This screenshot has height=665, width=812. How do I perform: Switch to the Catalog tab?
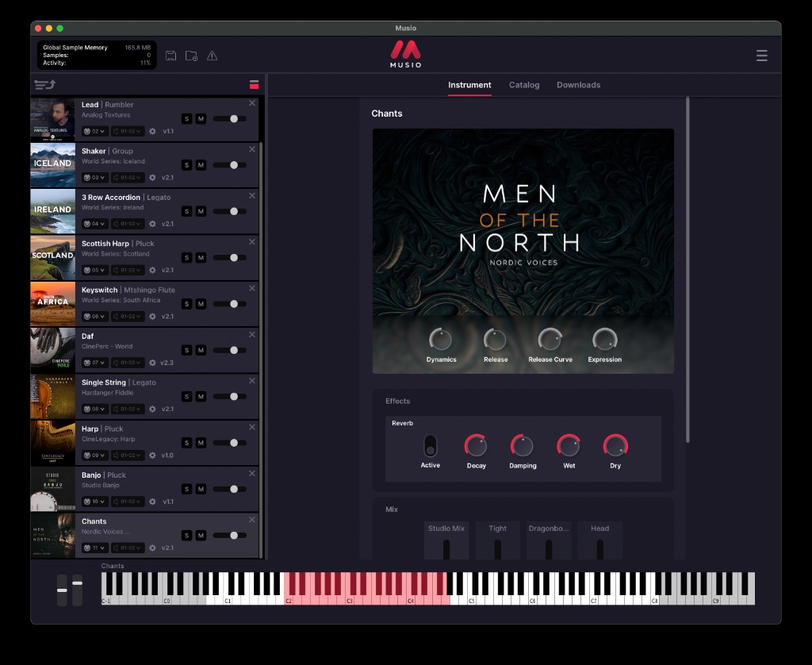point(524,85)
